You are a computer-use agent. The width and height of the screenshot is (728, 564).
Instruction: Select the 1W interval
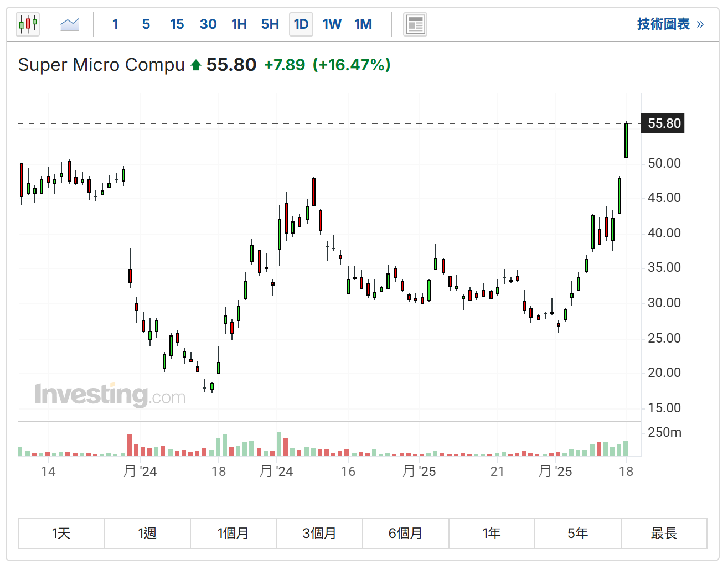(x=332, y=24)
